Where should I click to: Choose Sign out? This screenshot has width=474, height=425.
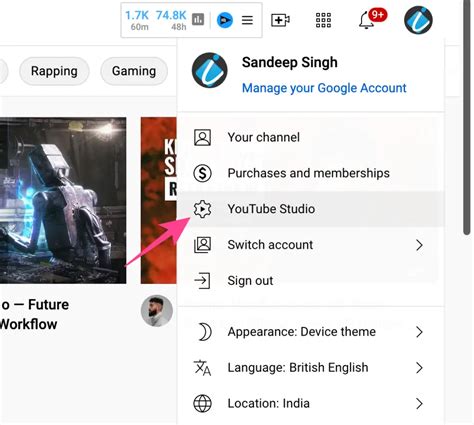click(x=311, y=281)
